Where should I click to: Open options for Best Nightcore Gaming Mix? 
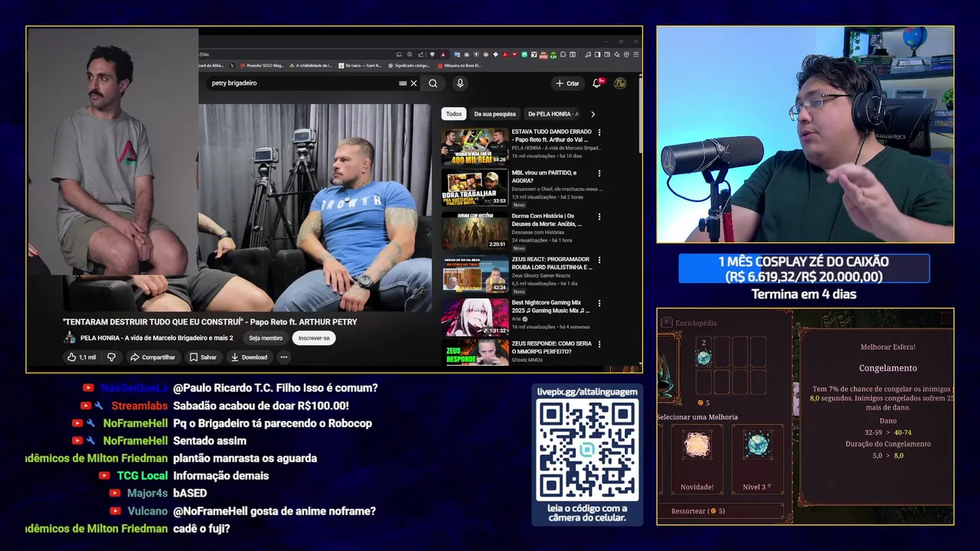click(x=599, y=303)
